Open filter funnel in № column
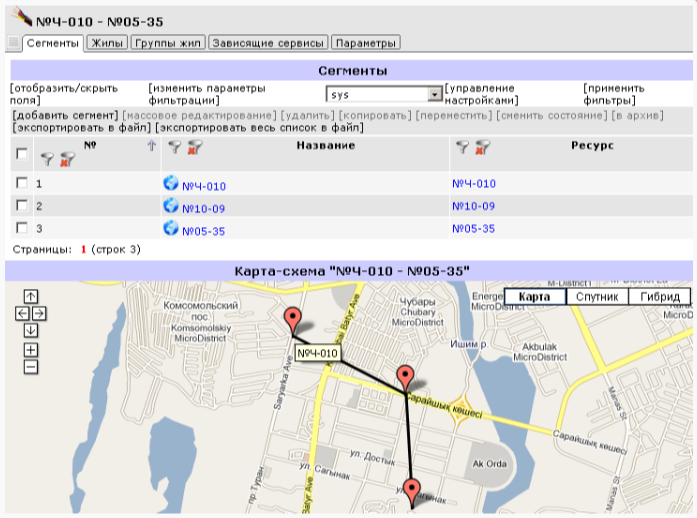697x518 pixels. [x=48, y=159]
